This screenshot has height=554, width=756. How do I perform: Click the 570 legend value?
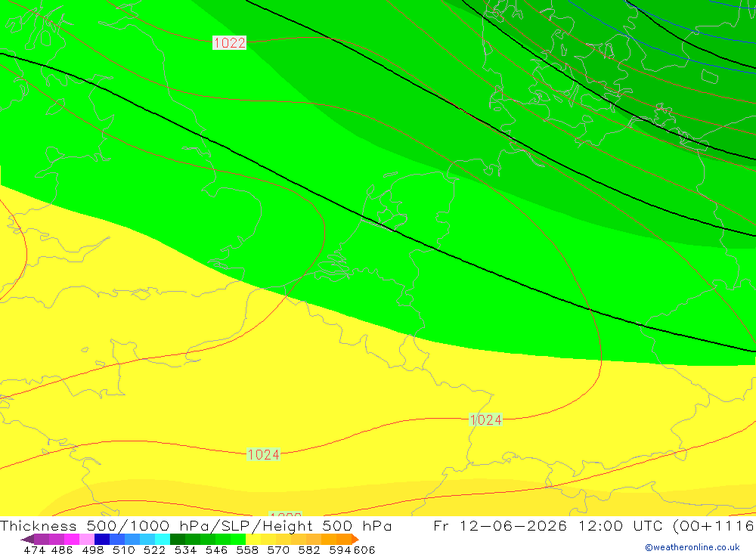278,550
